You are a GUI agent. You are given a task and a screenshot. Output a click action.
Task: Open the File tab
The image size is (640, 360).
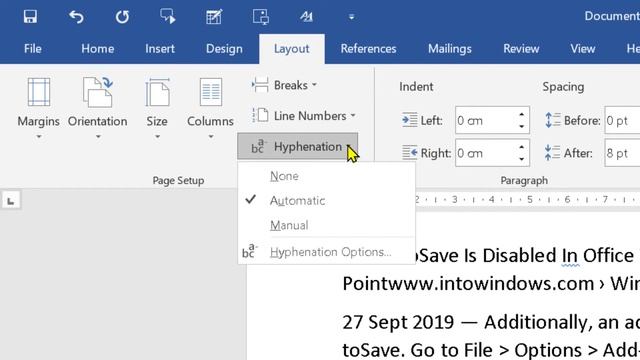[33, 49]
